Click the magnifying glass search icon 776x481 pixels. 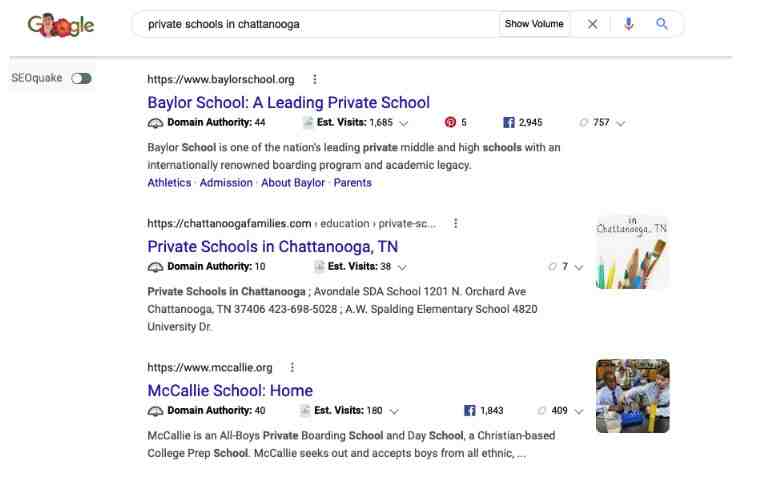click(x=661, y=24)
